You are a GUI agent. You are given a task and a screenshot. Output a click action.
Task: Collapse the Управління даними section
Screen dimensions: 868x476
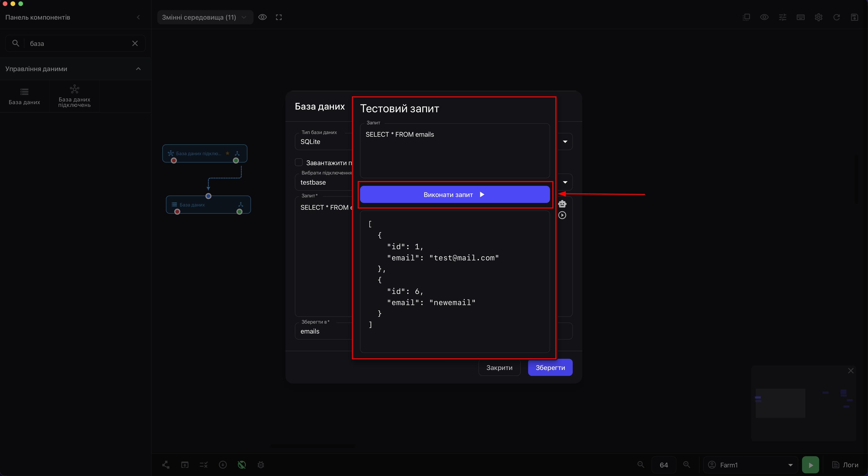138,69
